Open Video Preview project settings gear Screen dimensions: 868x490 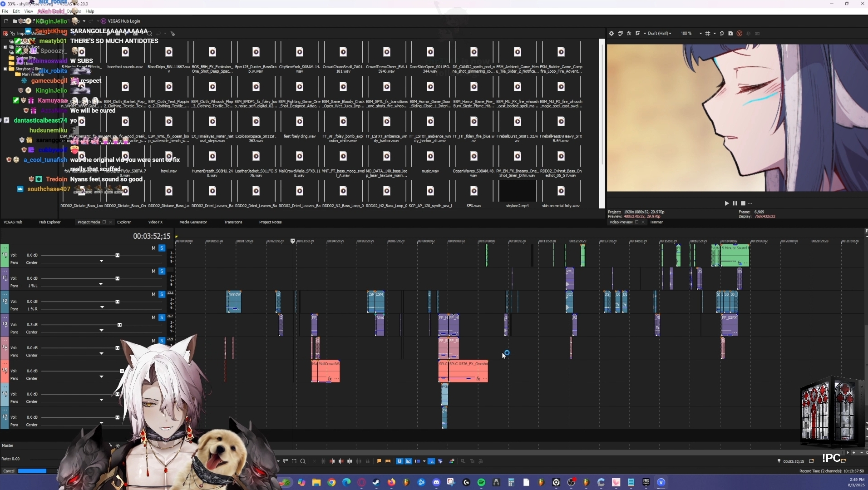point(611,34)
